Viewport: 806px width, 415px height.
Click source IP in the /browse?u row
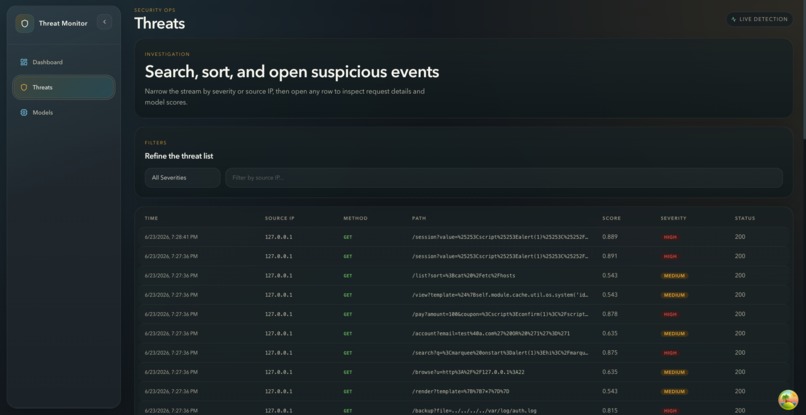(x=279, y=372)
